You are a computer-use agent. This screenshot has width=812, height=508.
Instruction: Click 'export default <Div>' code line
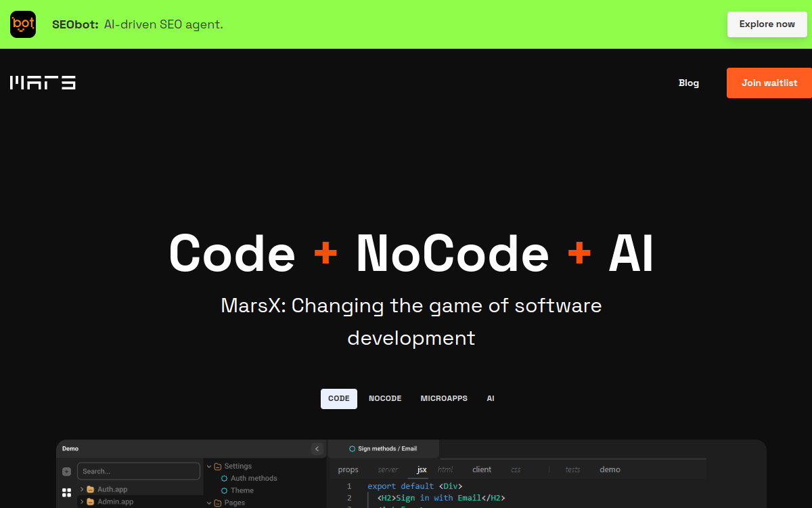[415, 486]
